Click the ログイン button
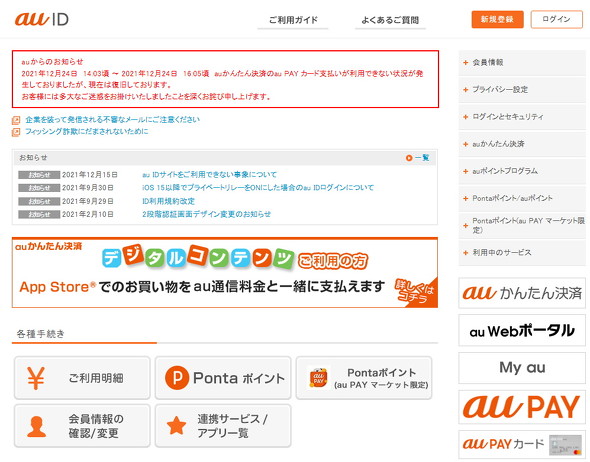The image size is (590, 462). 557,19
